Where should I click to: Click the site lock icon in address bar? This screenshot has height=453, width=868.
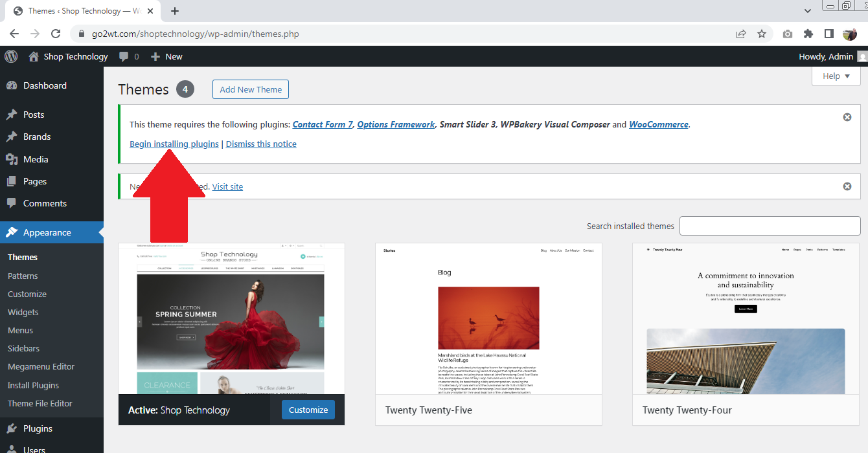pyautogui.click(x=82, y=34)
